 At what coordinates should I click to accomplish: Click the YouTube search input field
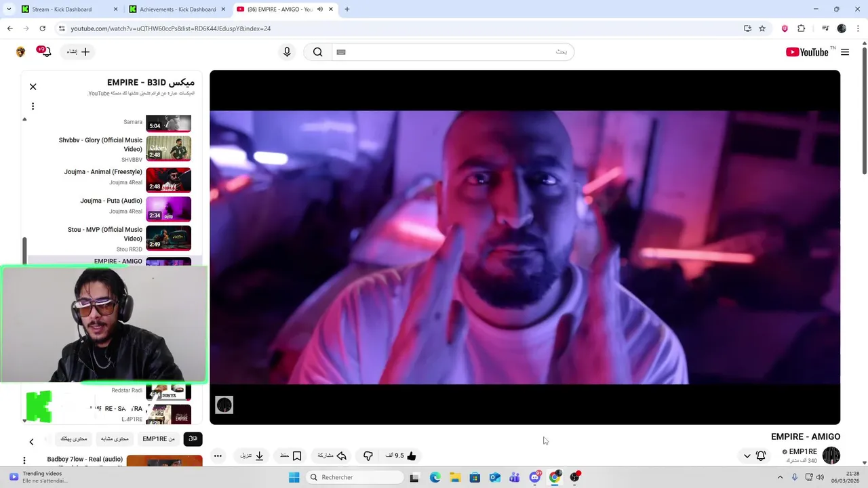pyautogui.click(x=453, y=52)
